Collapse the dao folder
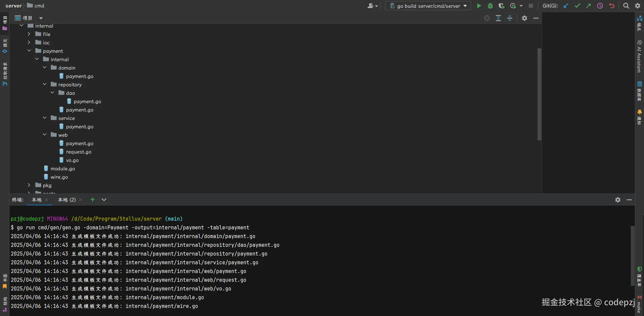 click(52, 93)
